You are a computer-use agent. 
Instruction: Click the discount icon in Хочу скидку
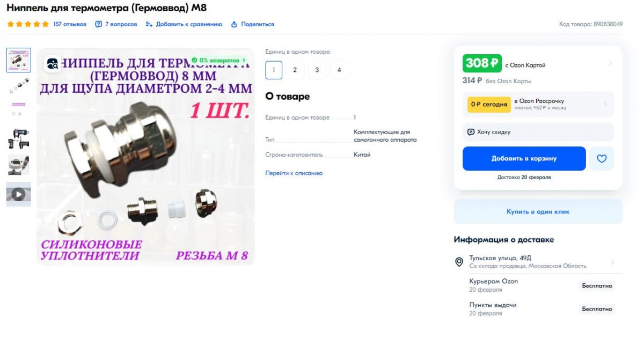coord(471,132)
